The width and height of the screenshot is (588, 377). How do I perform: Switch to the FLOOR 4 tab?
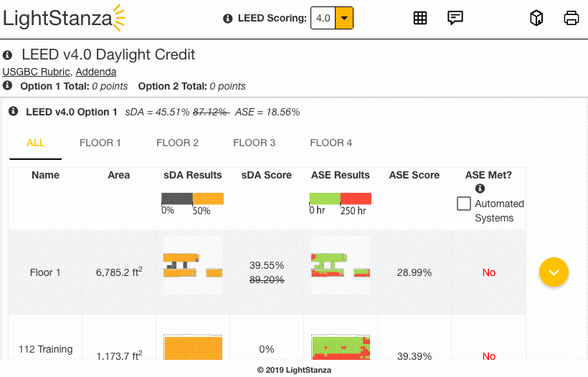331,143
